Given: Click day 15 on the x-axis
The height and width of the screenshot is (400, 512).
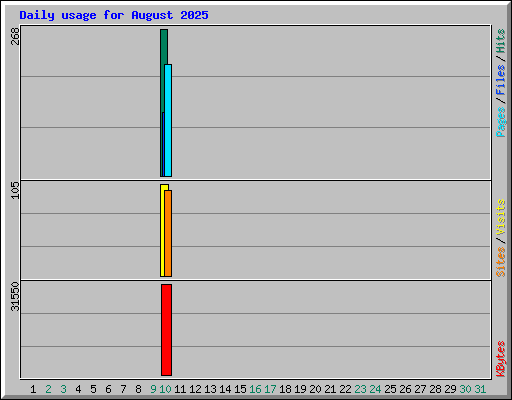Looking at the screenshot, I should [x=240, y=389].
